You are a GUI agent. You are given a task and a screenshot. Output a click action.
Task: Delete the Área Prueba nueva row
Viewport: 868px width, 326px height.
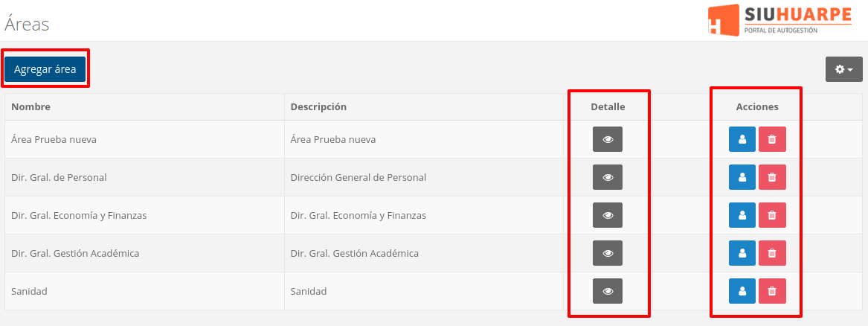tap(772, 139)
